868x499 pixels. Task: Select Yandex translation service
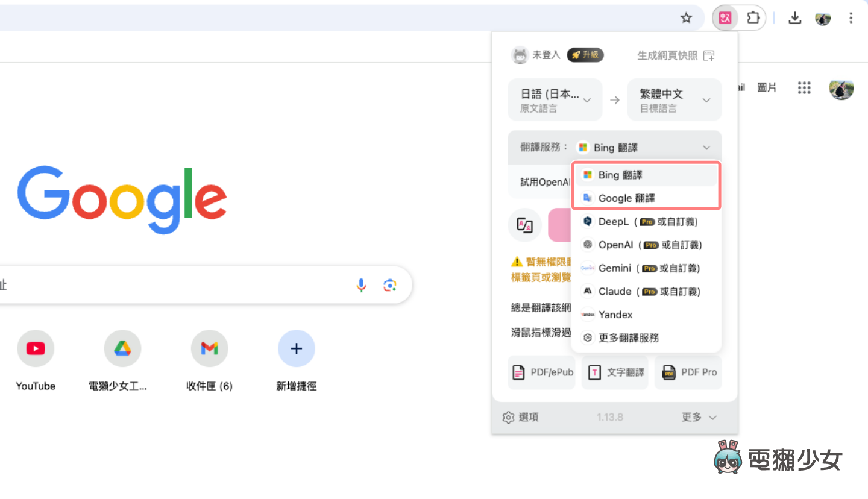tap(646, 315)
